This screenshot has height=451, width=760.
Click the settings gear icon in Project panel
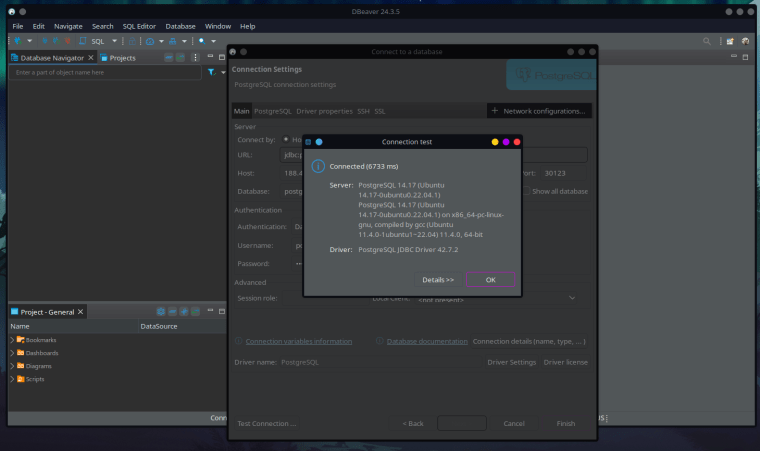click(x=161, y=312)
